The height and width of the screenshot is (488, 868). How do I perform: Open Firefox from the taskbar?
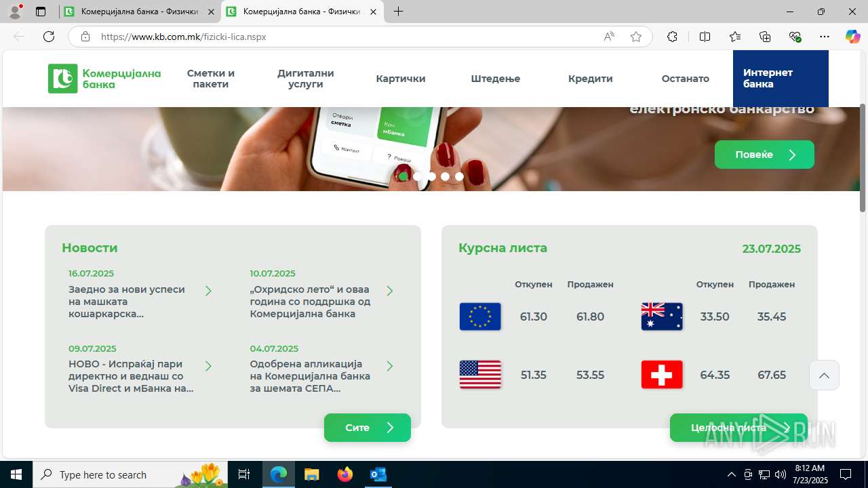click(345, 474)
